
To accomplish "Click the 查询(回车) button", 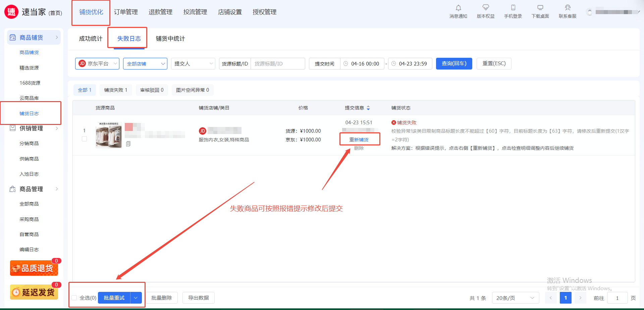I will (454, 63).
